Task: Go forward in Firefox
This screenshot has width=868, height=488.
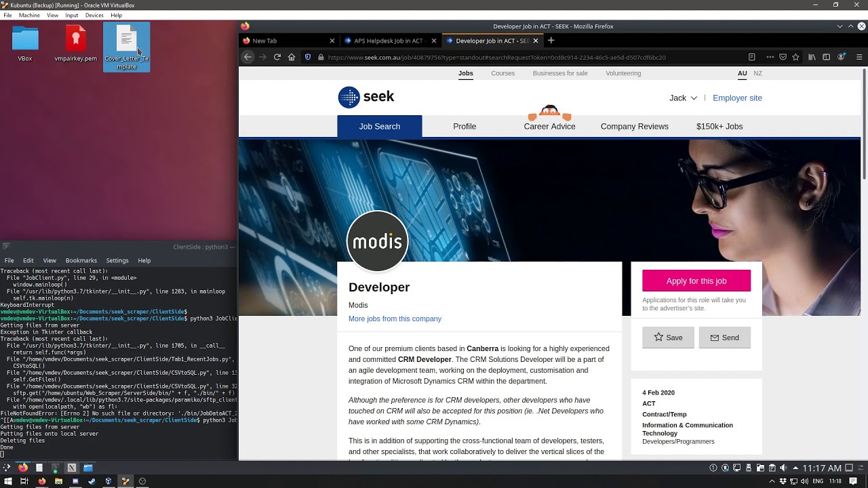Action: click(262, 58)
